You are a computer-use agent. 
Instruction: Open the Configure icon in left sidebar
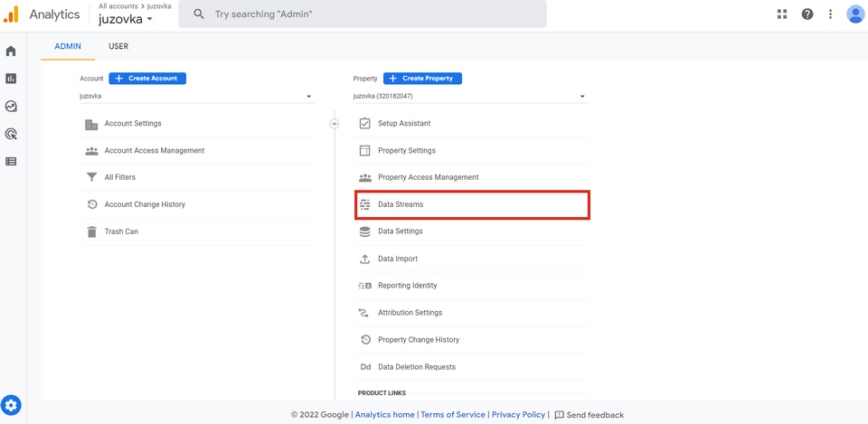[11, 162]
